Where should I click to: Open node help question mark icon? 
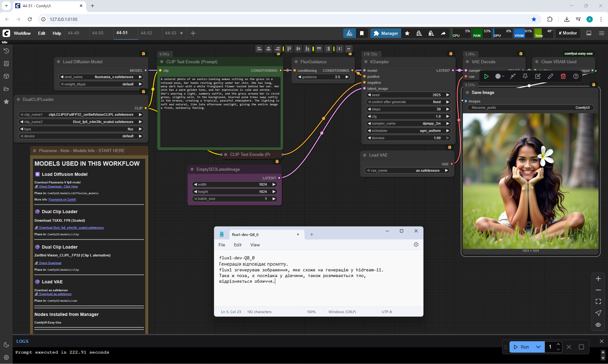tap(576, 76)
